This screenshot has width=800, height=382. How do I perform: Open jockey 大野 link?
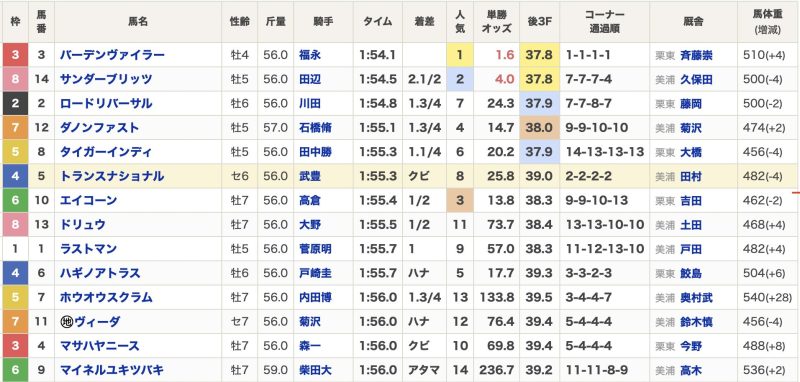(310, 225)
